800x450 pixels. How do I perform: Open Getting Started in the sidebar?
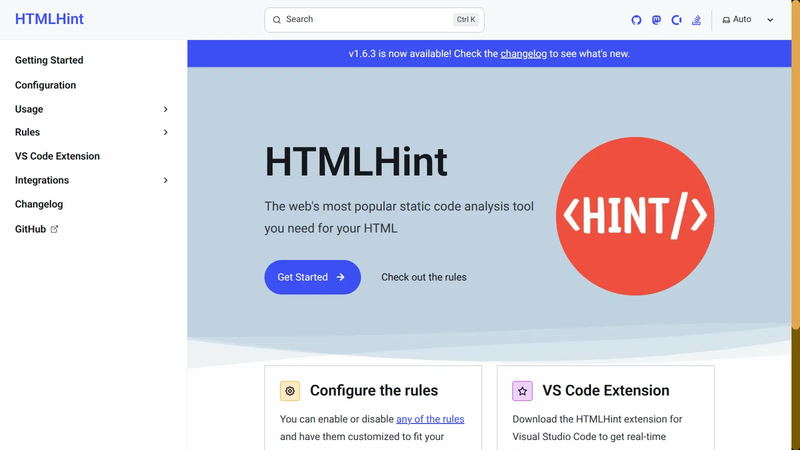pos(49,60)
